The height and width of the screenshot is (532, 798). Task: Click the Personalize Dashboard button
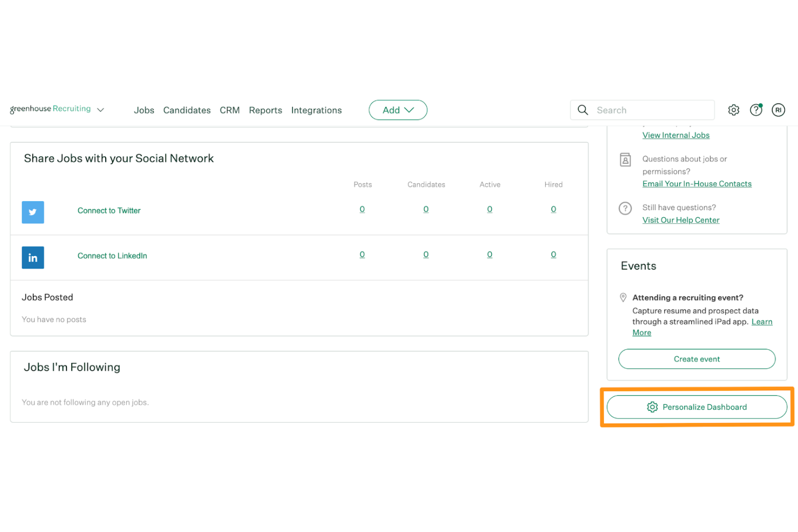(x=697, y=407)
